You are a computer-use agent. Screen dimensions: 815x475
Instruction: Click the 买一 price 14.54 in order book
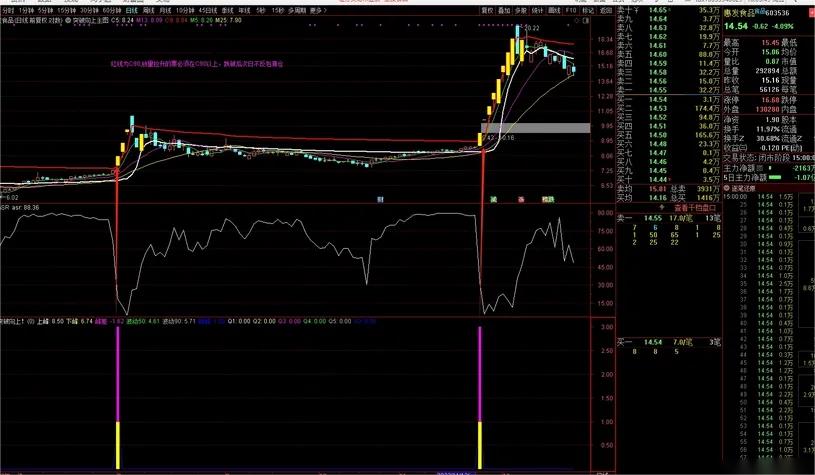[x=658, y=99]
